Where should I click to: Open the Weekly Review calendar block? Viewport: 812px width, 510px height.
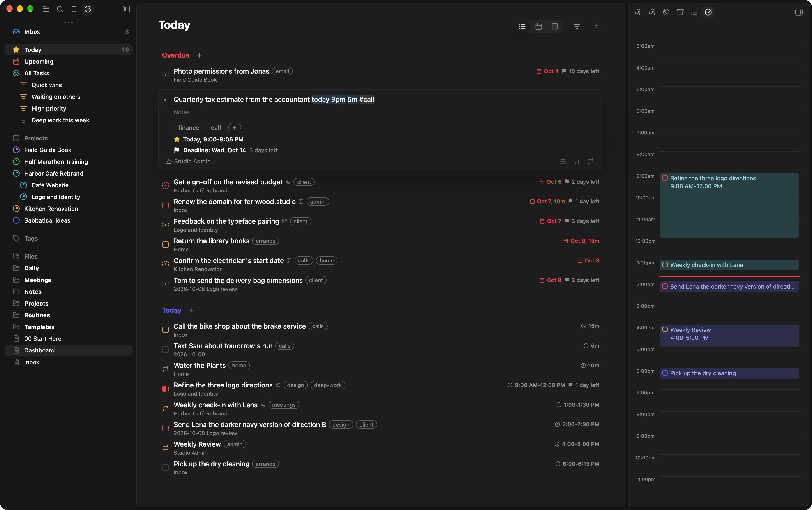tap(729, 335)
